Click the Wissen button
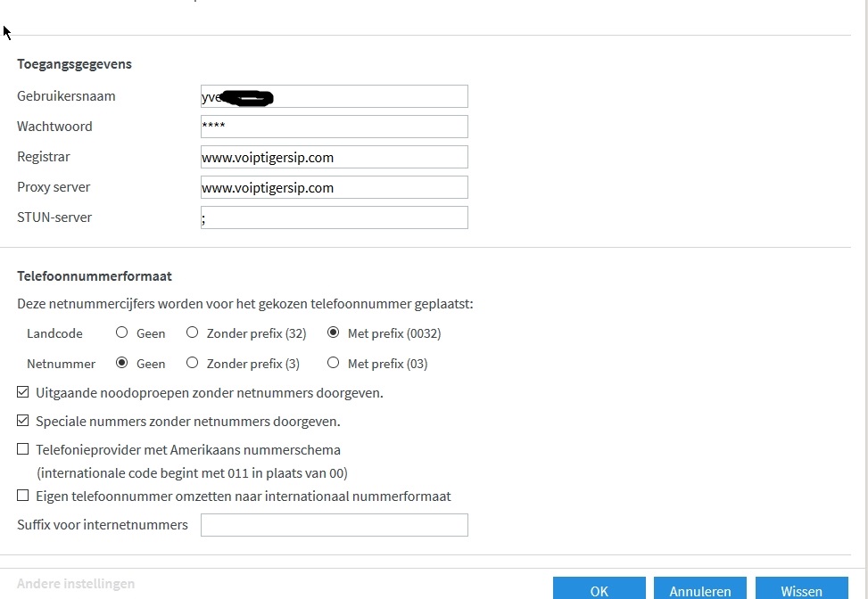 click(x=801, y=591)
